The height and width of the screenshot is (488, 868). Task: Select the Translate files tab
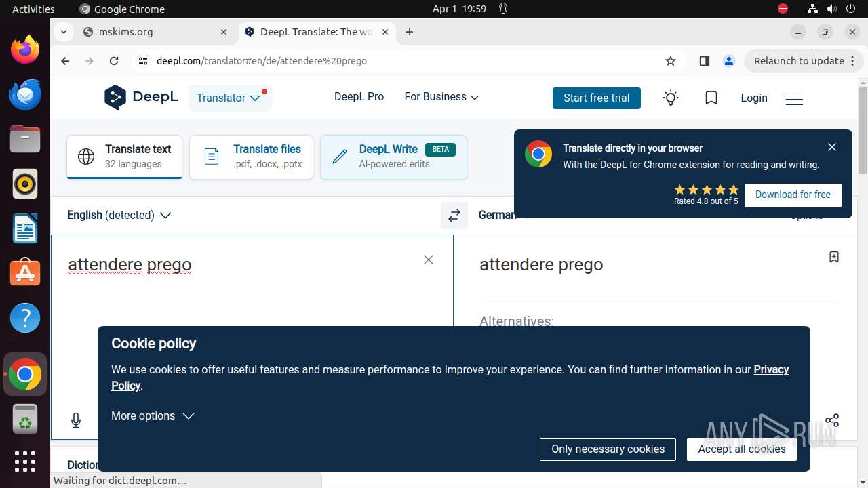click(251, 157)
